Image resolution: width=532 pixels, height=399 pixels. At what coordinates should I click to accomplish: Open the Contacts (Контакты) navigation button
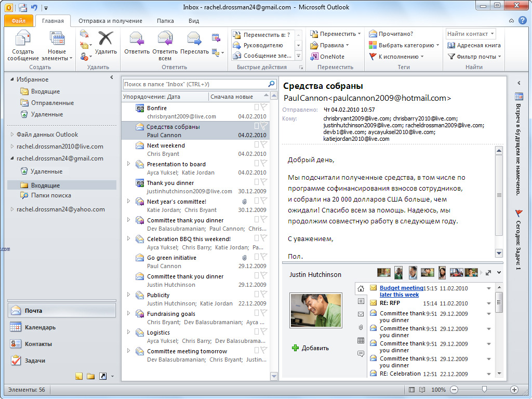62,344
